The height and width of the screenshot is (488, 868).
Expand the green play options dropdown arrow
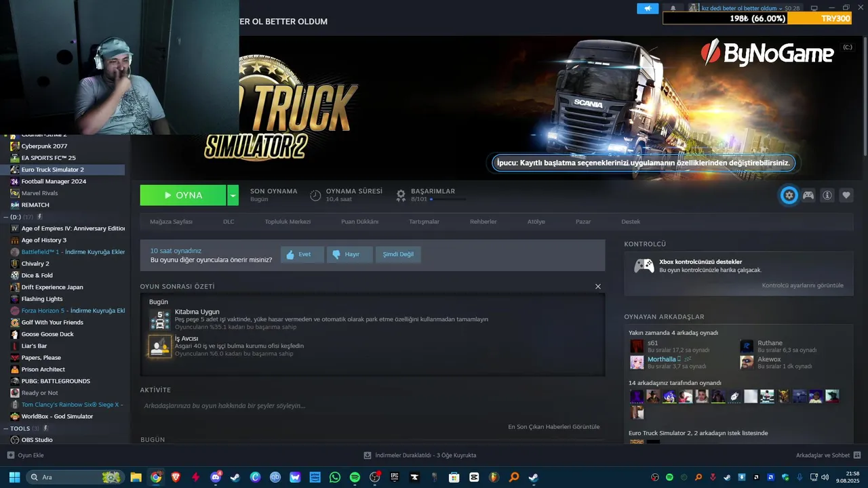tap(233, 195)
